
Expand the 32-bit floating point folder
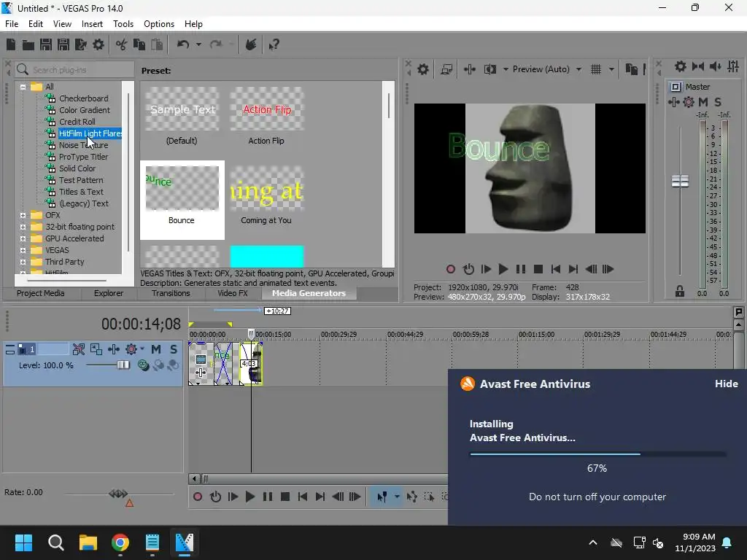coord(23,227)
